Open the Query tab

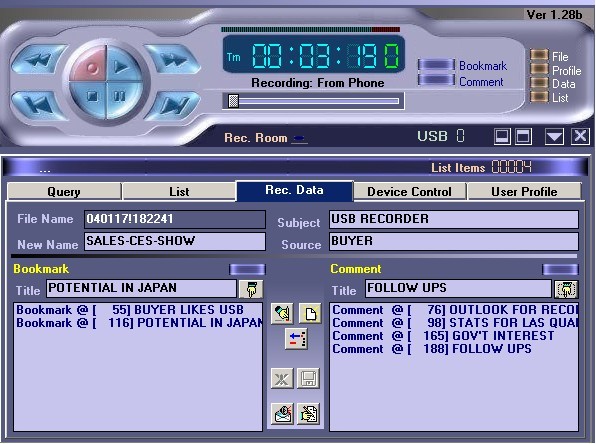coord(64,192)
